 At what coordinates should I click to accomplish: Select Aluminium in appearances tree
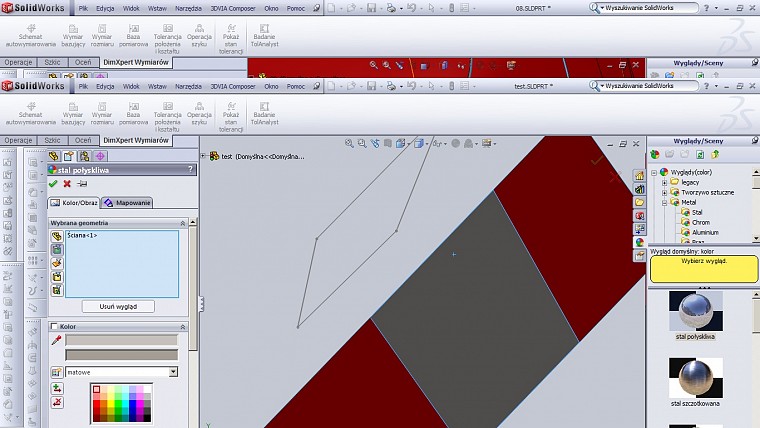(x=705, y=233)
